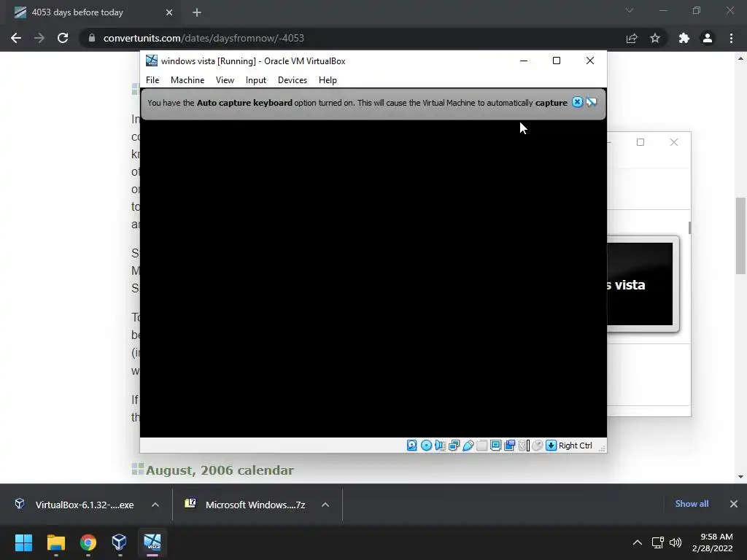This screenshot has width=747, height=560.
Task: Click the recording icon in VirtualBox status bar
Action: click(x=509, y=446)
